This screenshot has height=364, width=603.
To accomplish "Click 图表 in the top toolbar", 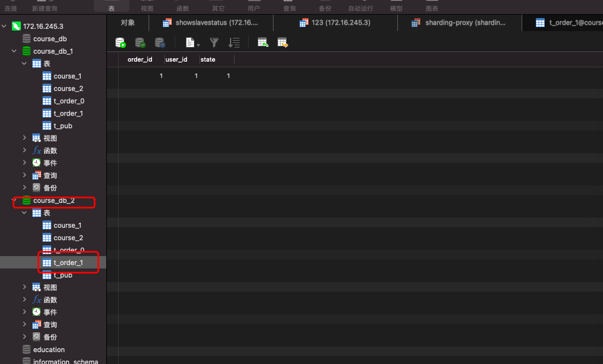I will click(x=432, y=8).
